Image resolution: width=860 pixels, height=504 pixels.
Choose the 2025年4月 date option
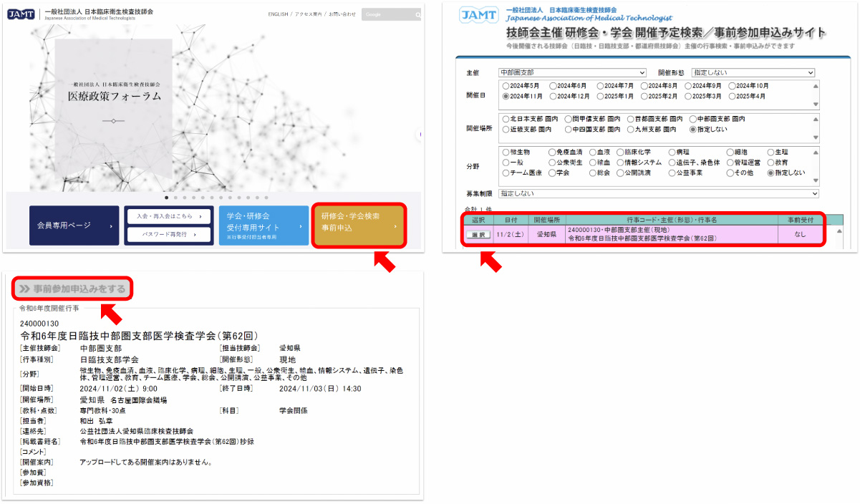click(732, 96)
